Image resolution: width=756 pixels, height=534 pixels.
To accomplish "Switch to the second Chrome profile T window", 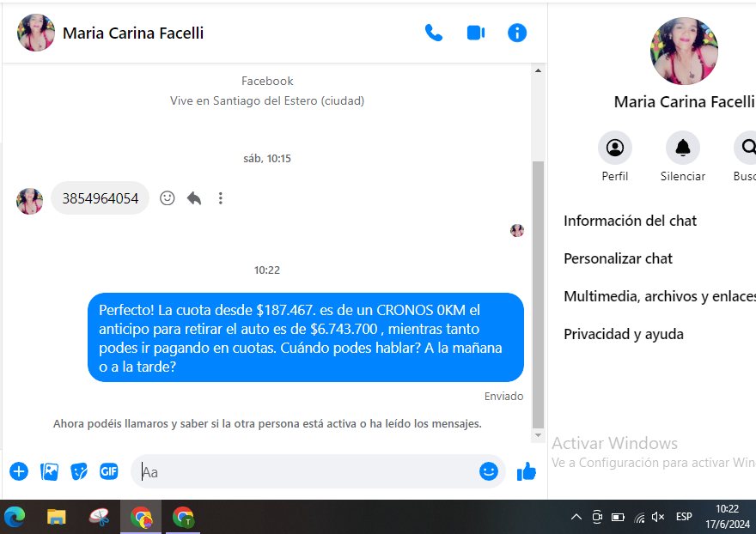I will point(183,518).
